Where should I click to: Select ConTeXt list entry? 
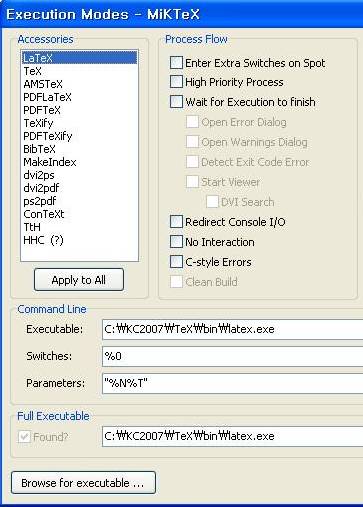(79, 214)
